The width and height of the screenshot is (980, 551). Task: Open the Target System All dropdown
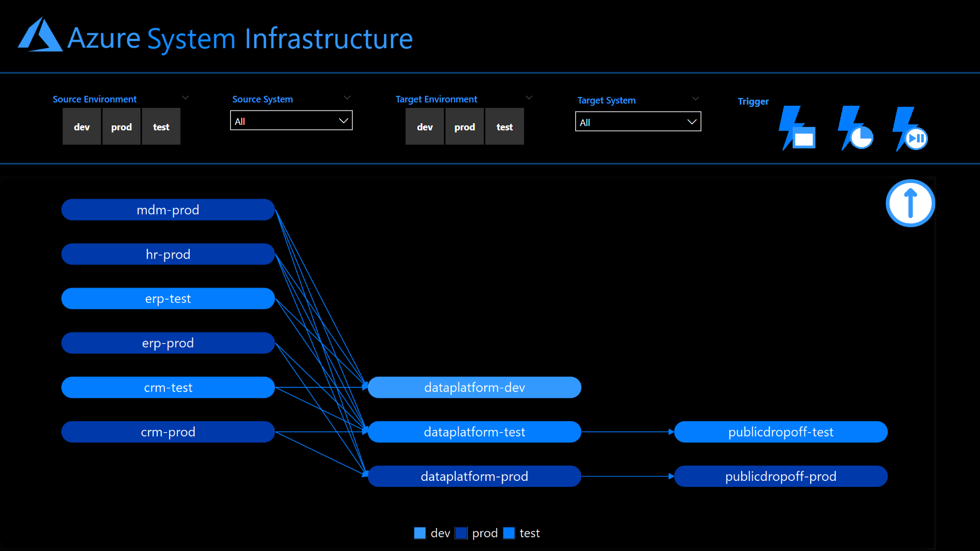click(638, 121)
